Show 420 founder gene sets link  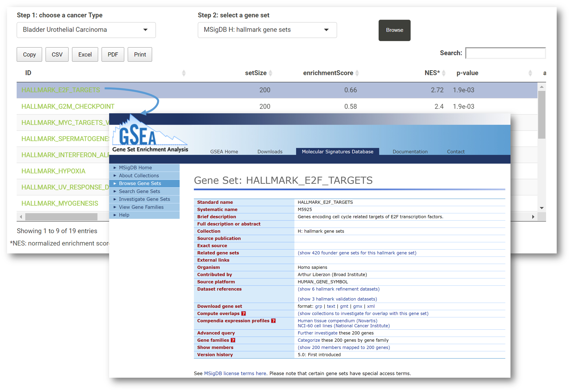click(x=357, y=253)
